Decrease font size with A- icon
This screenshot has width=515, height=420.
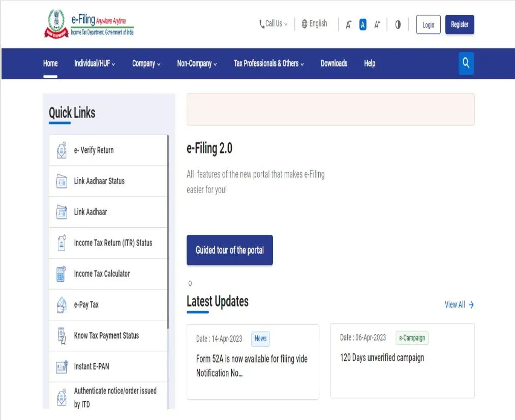pyautogui.click(x=349, y=24)
